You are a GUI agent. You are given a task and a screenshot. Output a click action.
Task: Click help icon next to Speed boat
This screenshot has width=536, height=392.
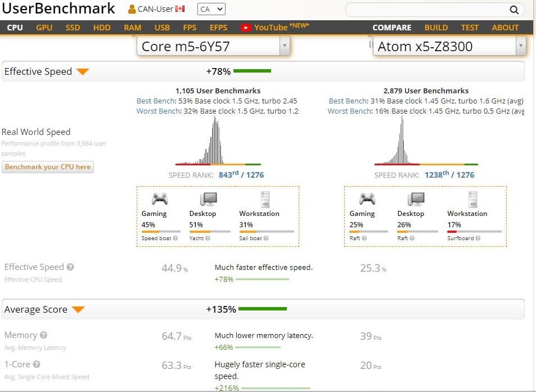coord(175,238)
